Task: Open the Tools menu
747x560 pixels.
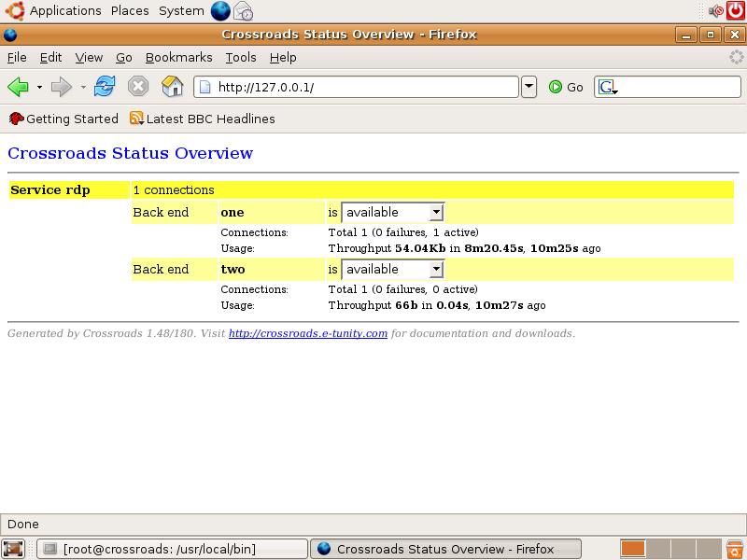Action: click(241, 58)
